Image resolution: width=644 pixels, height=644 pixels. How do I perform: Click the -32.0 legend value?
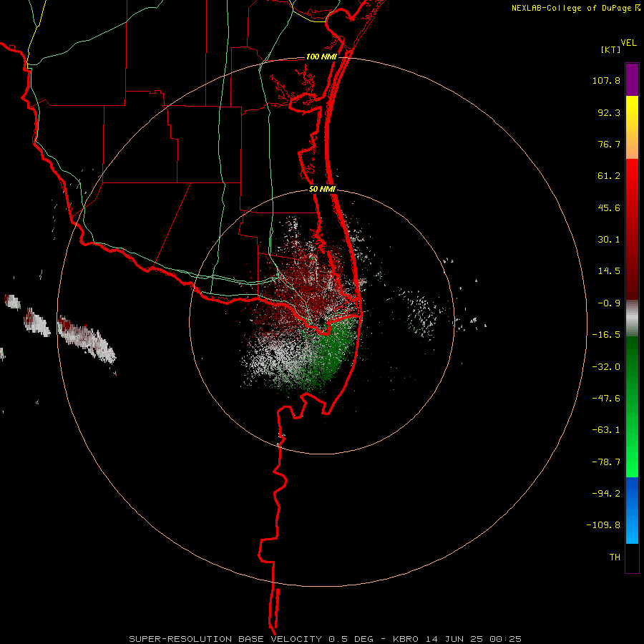(x=606, y=367)
